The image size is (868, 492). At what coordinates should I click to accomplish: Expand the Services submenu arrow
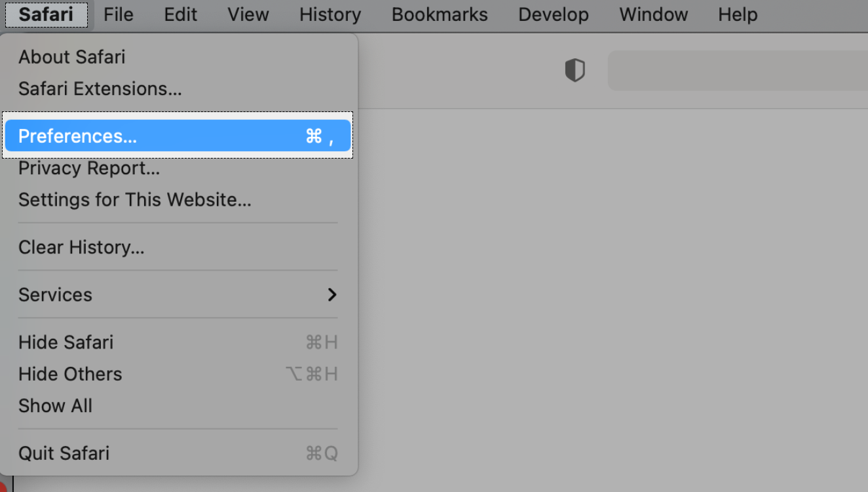[x=332, y=295]
